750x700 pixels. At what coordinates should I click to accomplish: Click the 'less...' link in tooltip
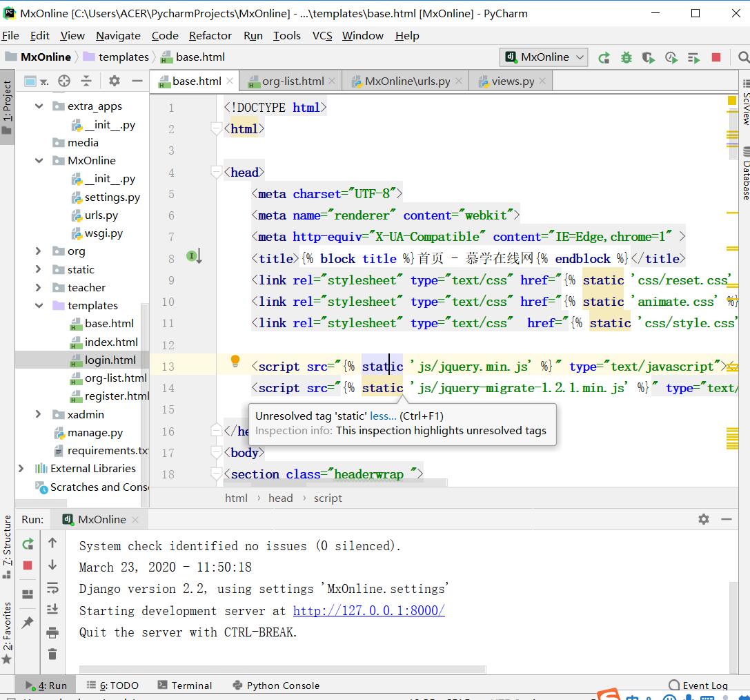point(383,416)
